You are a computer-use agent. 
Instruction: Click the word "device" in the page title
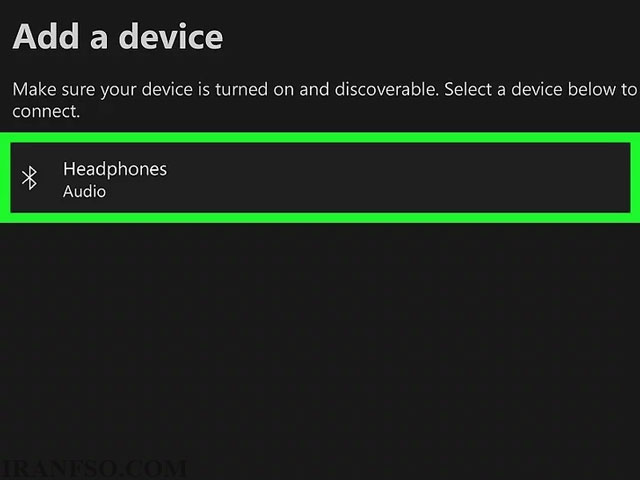pos(171,37)
